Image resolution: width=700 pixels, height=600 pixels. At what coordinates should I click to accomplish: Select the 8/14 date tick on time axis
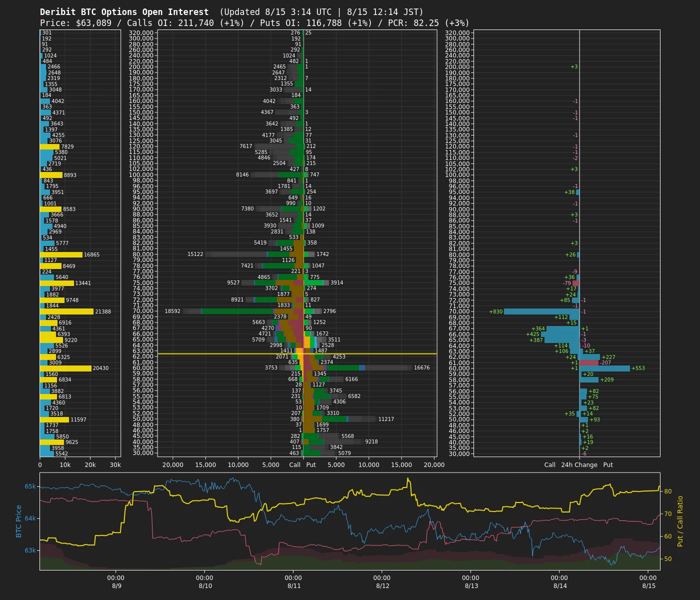[x=560, y=586]
